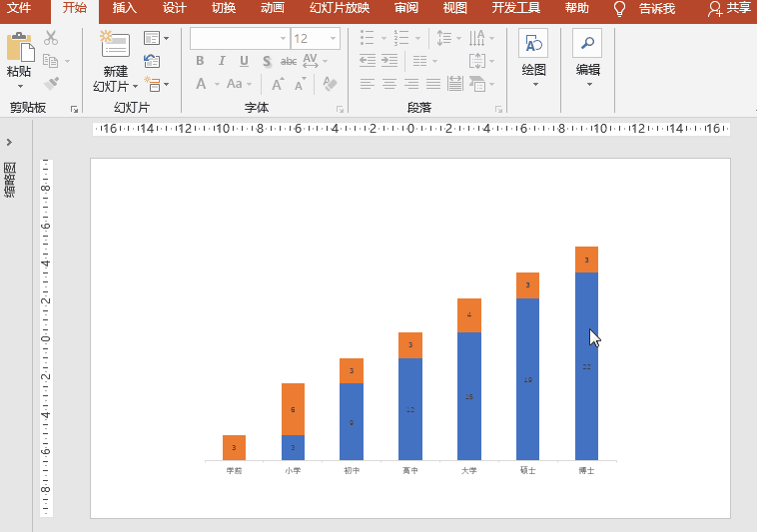Toggle Align Left paragraph alignment
This screenshot has width=757, height=532.
[368, 84]
